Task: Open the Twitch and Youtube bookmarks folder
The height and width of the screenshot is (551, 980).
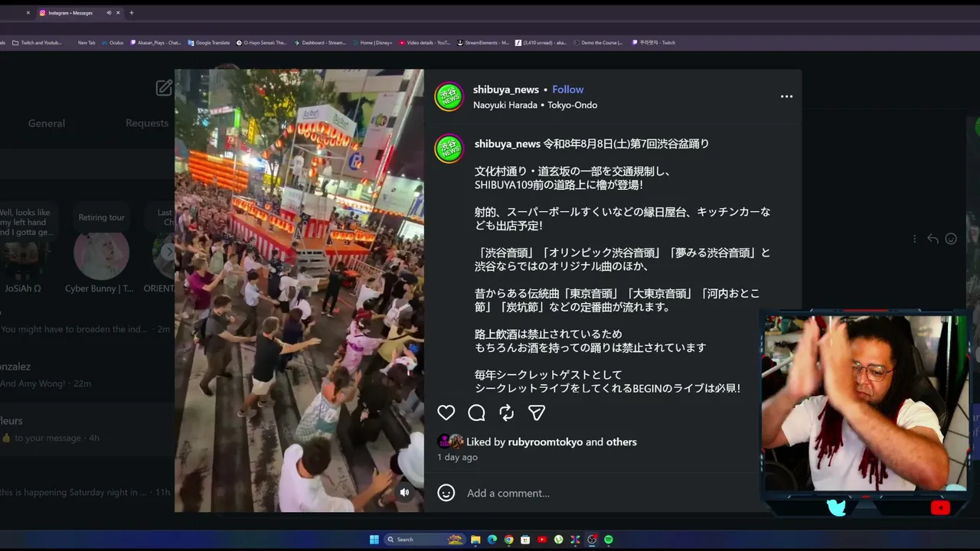Action: [x=37, y=43]
